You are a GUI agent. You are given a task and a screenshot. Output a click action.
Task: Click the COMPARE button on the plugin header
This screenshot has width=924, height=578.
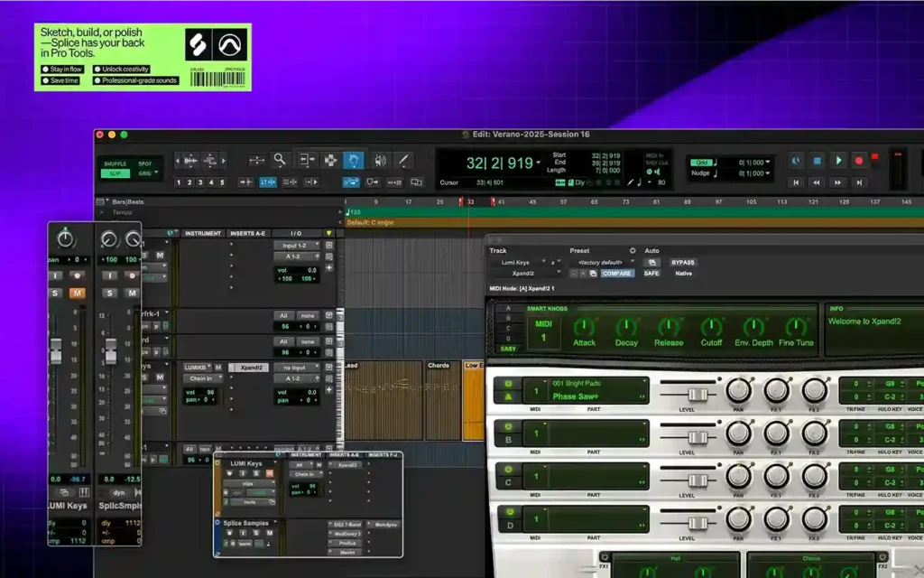(617, 273)
